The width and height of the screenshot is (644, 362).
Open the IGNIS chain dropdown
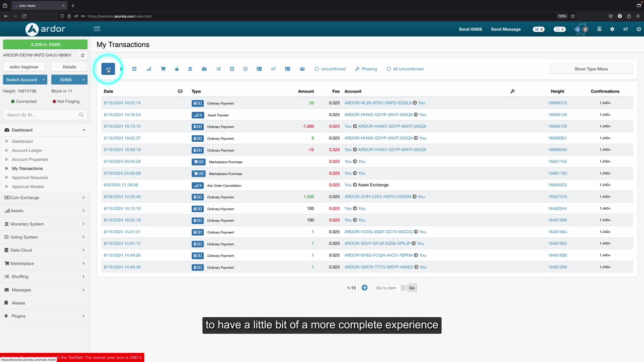(x=69, y=79)
